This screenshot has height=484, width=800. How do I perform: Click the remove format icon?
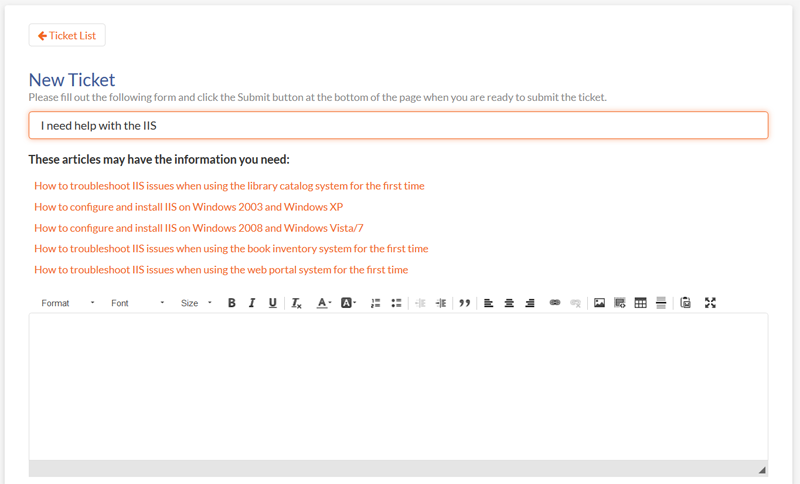tap(297, 303)
